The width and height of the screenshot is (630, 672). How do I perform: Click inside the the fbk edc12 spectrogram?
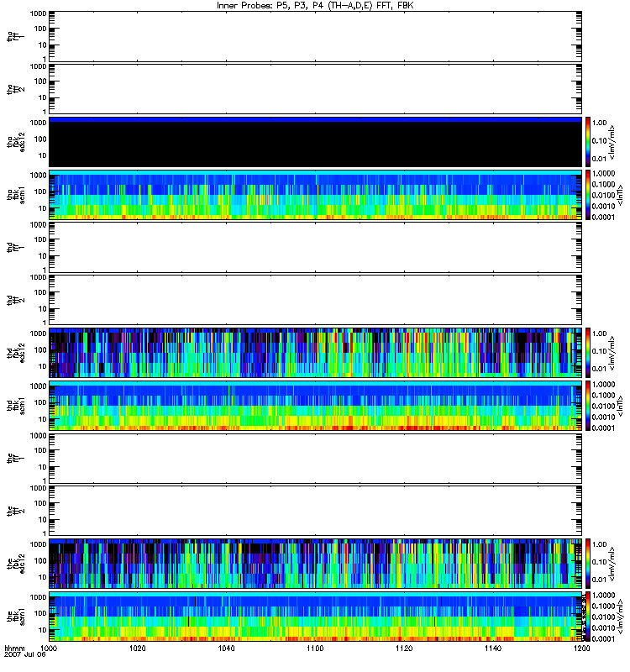pos(315,564)
